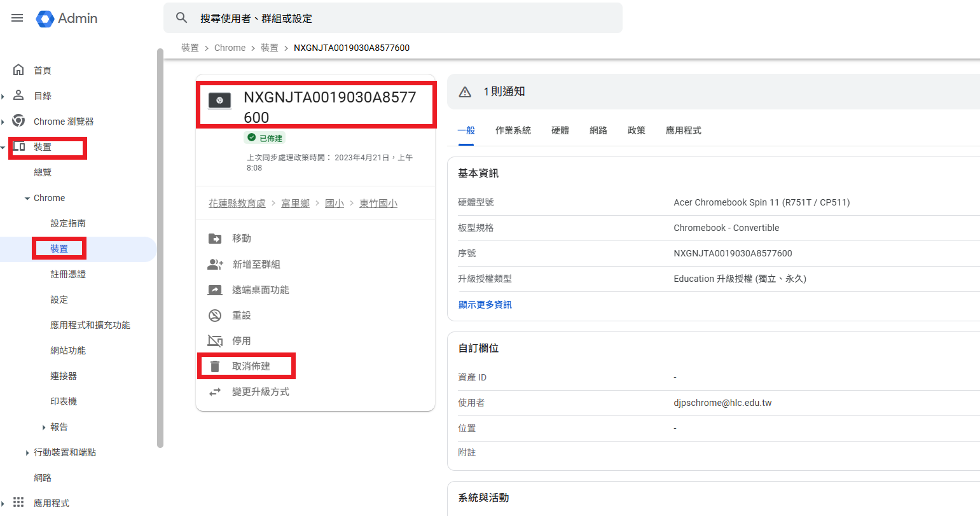Click the 停用 disable device icon

click(x=215, y=341)
